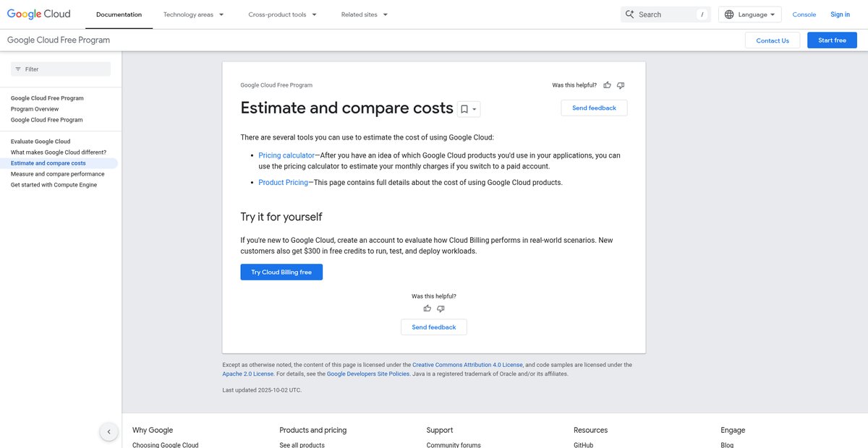Click the globe icon in Language selector
The width and height of the screenshot is (868, 448).
[728, 14]
